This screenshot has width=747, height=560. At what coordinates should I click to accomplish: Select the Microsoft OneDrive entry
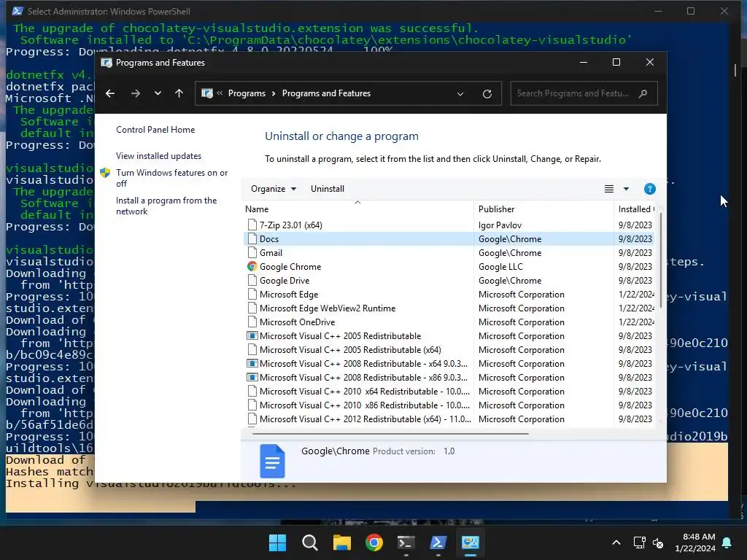click(x=298, y=322)
